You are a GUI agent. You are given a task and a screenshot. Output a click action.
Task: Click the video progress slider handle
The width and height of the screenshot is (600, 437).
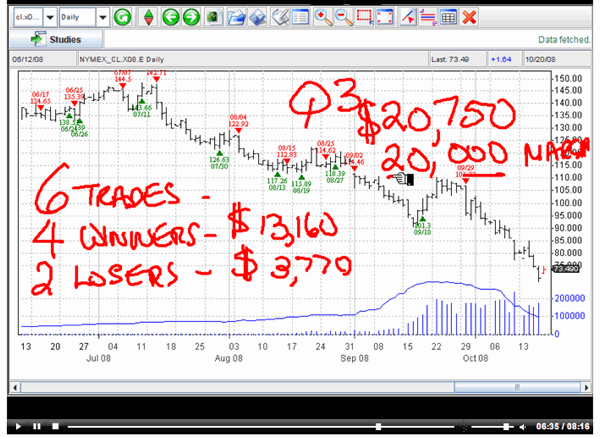tap(378, 425)
